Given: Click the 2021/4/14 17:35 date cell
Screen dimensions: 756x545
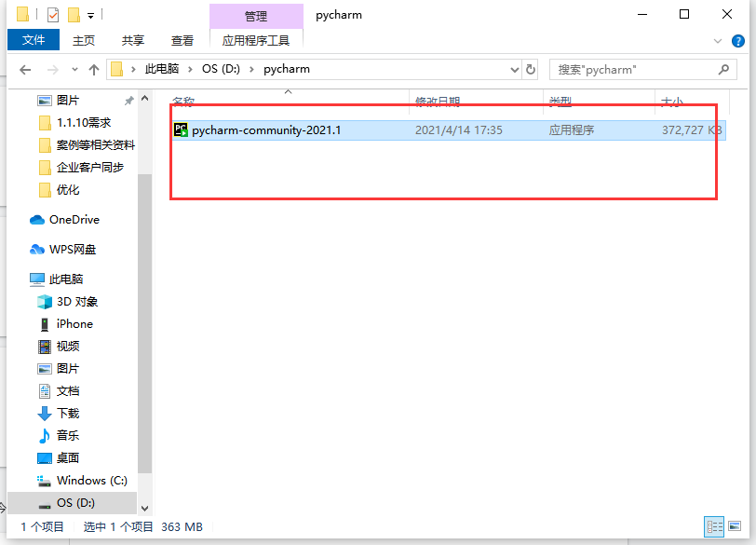Looking at the screenshot, I should coord(458,130).
